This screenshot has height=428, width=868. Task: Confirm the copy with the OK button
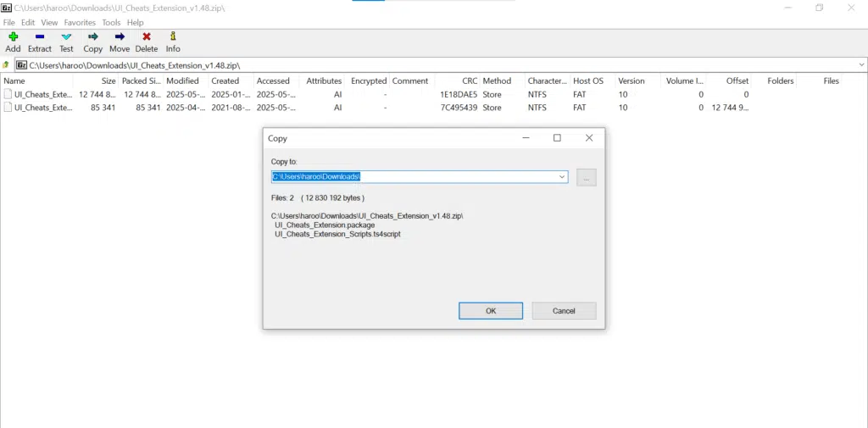pos(491,311)
